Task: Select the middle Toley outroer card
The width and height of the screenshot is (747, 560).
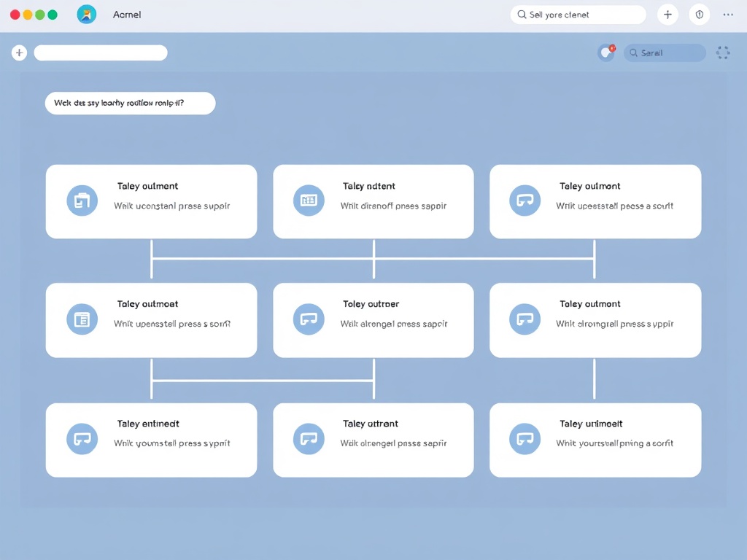Action: click(373, 319)
